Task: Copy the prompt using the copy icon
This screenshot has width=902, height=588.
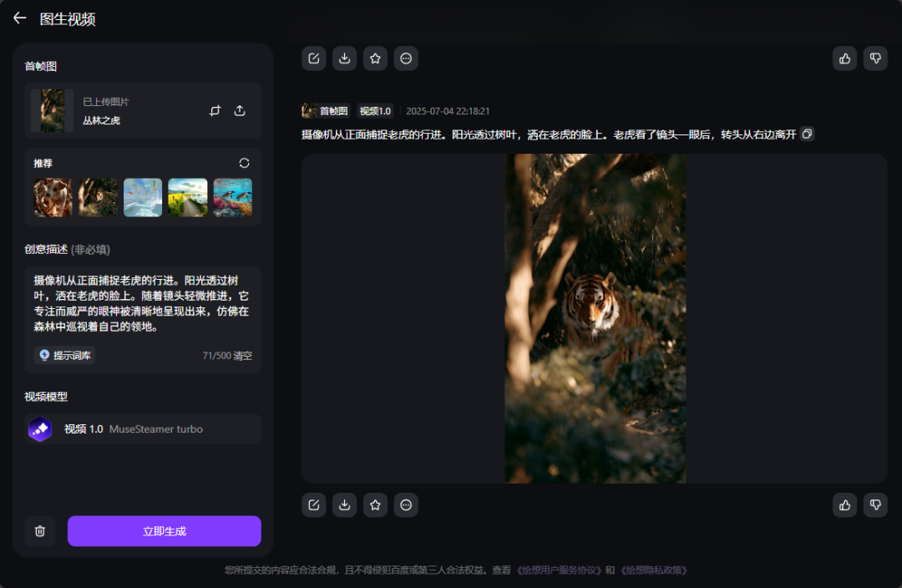Action: tap(806, 133)
